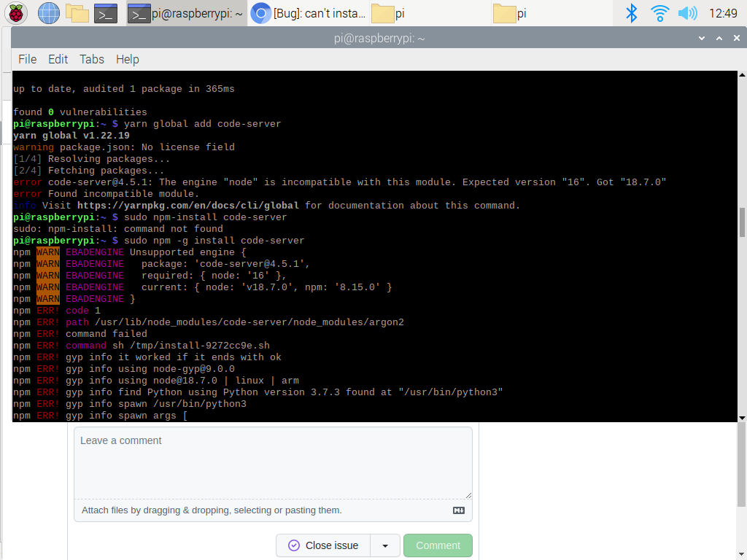This screenshot has height=560, width=747.
Task: Open the first pi folder taskbar entry
Action: 429,13
